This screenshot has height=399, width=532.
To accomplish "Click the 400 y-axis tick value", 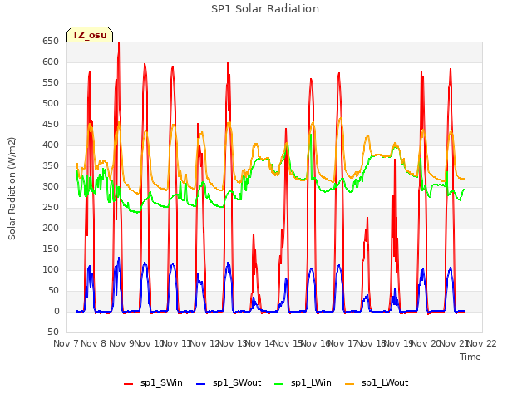I will pos(51,145).
